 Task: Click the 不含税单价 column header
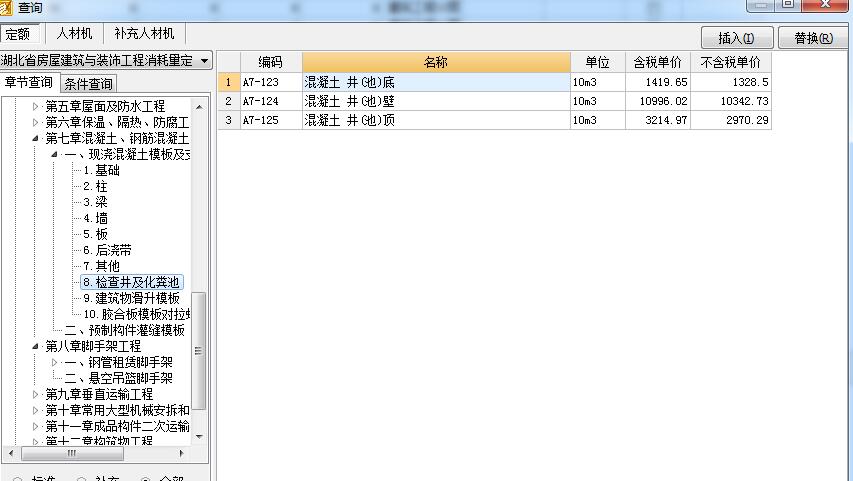pos(731,63)
